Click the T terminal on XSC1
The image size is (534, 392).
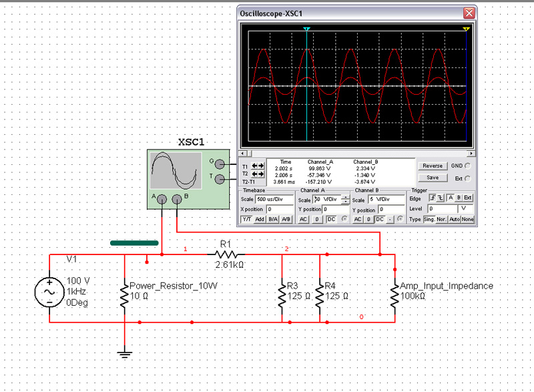point(220,179)
